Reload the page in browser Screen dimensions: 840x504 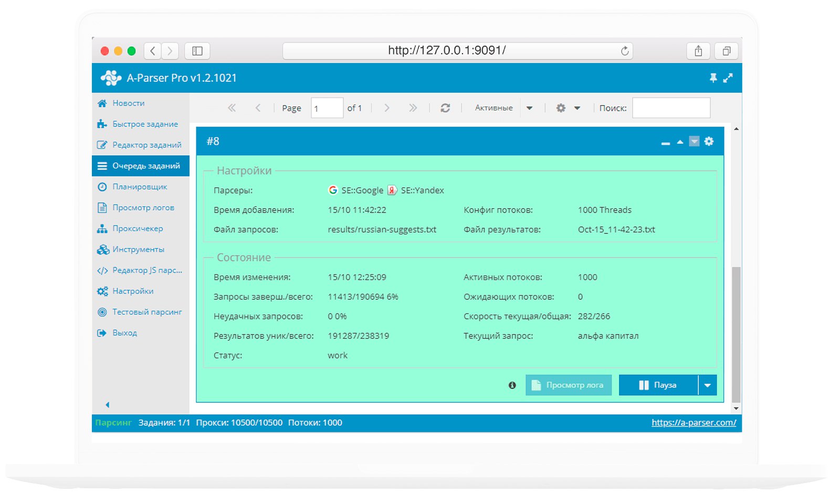click(625, 51)
